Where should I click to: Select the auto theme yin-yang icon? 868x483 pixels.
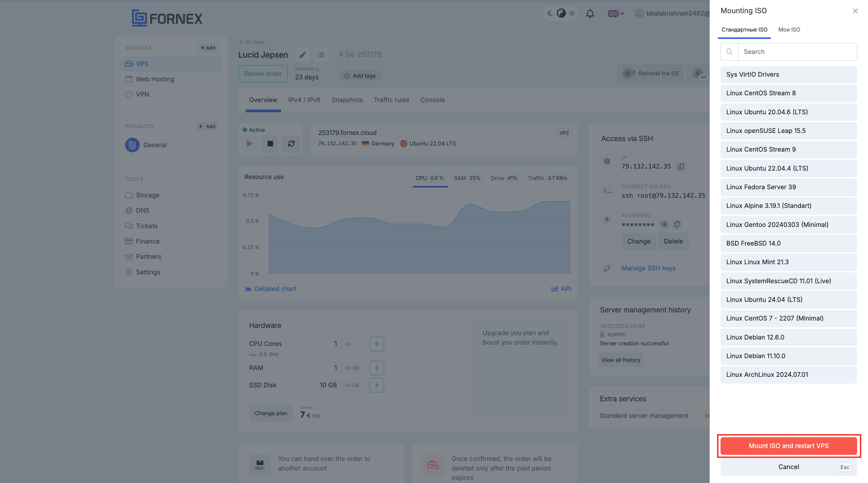(x=561, y=13)
